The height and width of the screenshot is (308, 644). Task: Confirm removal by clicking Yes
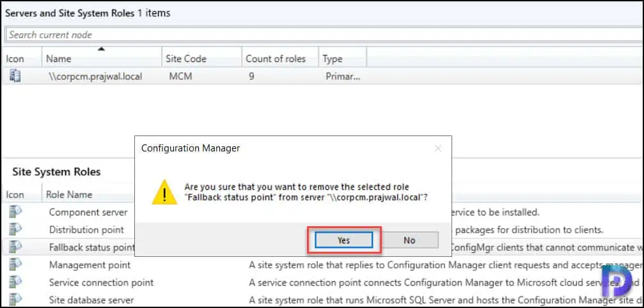pyautogui.click(x=344, y=240)
